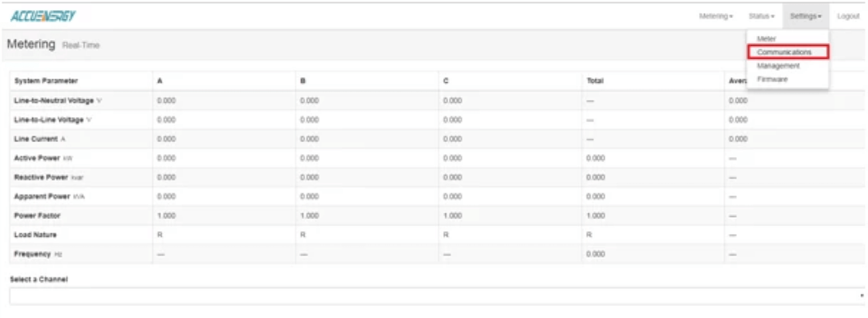This screenshot has width=868, height=318.
Task: Click the phase A column header
Action: 160,81
